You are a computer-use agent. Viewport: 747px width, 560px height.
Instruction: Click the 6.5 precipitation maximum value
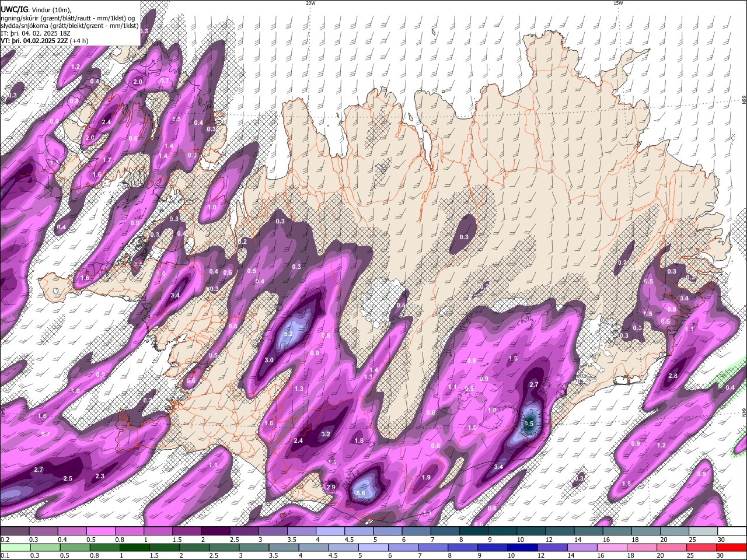[x=529, y=423]
